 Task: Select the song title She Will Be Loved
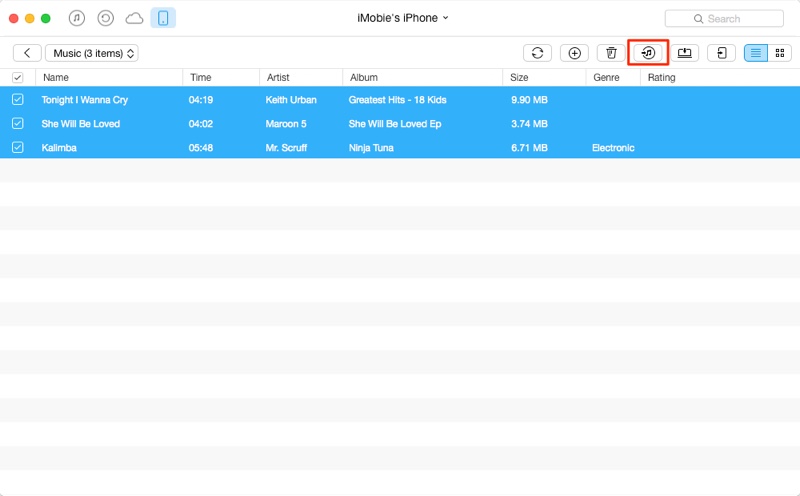pyautogui.click(x=81, y=123)
